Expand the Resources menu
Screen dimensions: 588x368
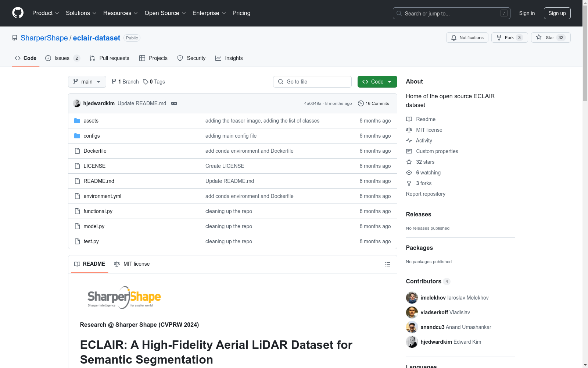pyautogui.click(x=121, y=13)
